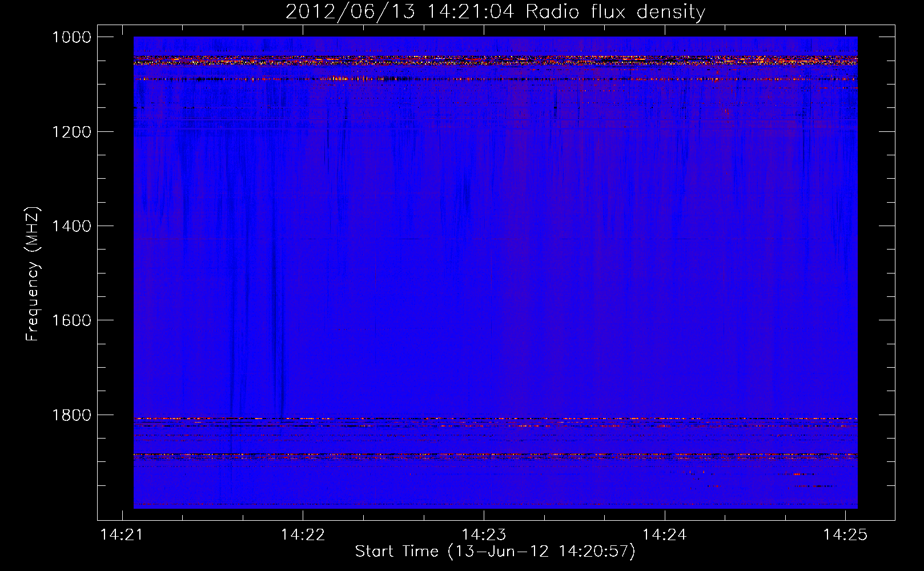Click the plot title "2012/06/13 14:21:04 Radio flux density"
Image resolution: width=924 pixels, height=571 pixels.
(x=495, y=12)
